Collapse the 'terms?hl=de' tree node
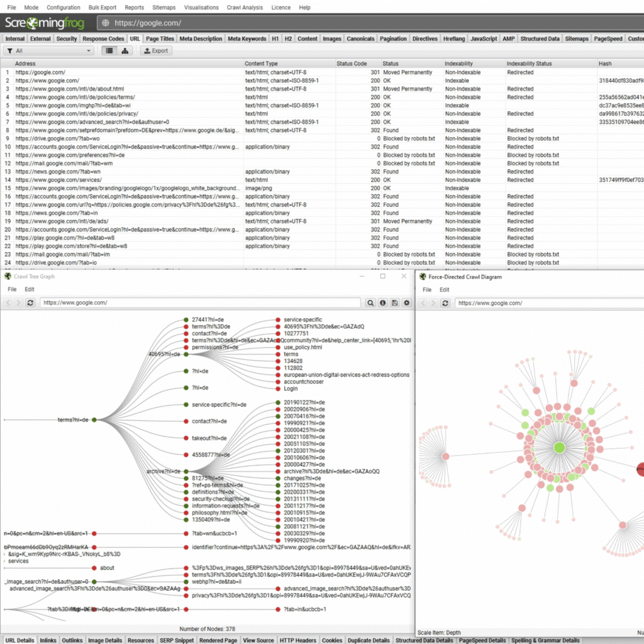 [94, 419]
